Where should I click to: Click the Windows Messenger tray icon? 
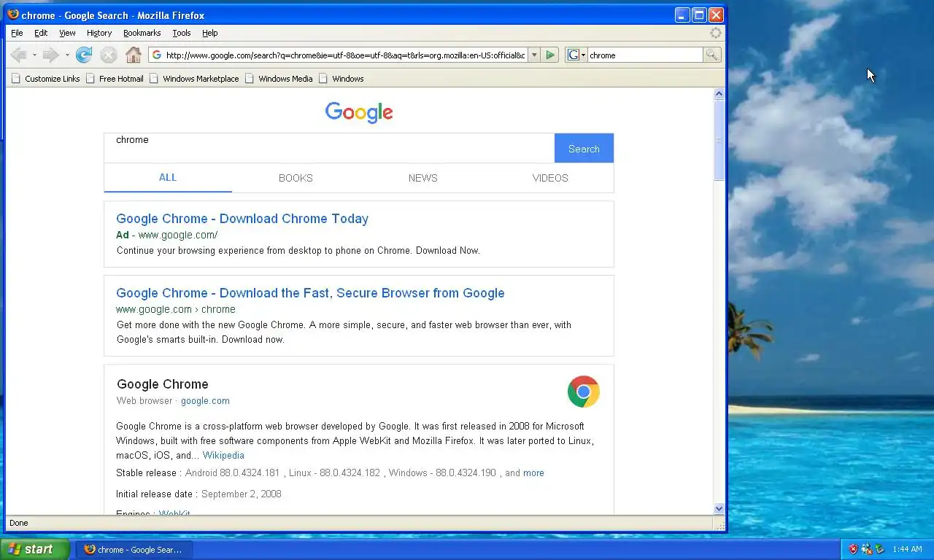867,549
